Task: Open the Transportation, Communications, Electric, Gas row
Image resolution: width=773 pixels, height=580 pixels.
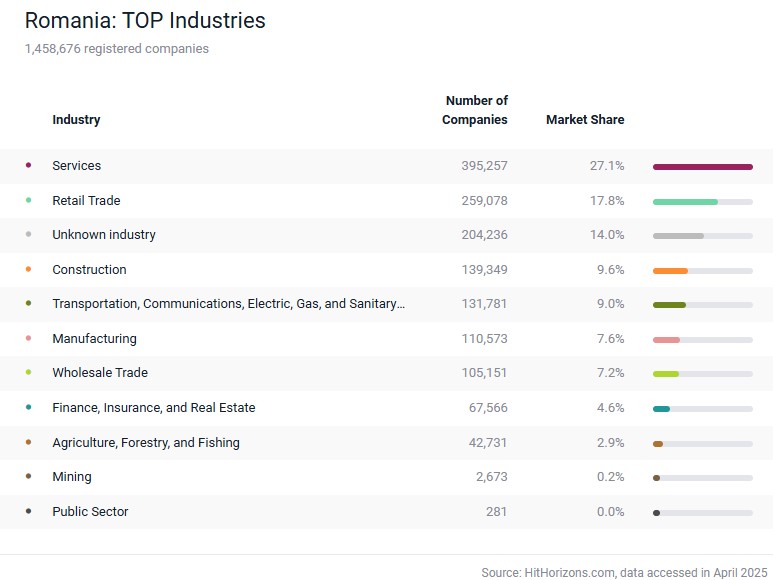Action: (229, 304)
